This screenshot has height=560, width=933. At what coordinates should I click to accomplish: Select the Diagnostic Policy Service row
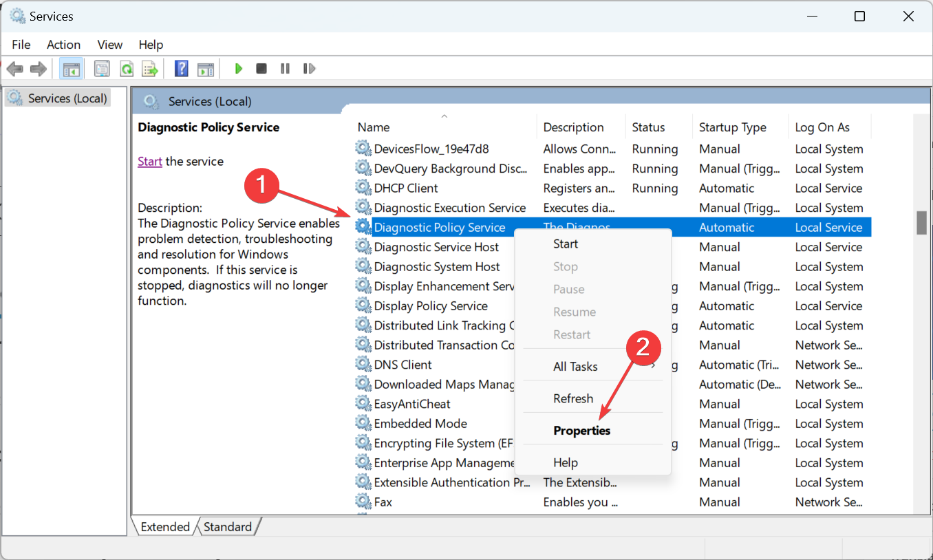click(x=612, y=228)
